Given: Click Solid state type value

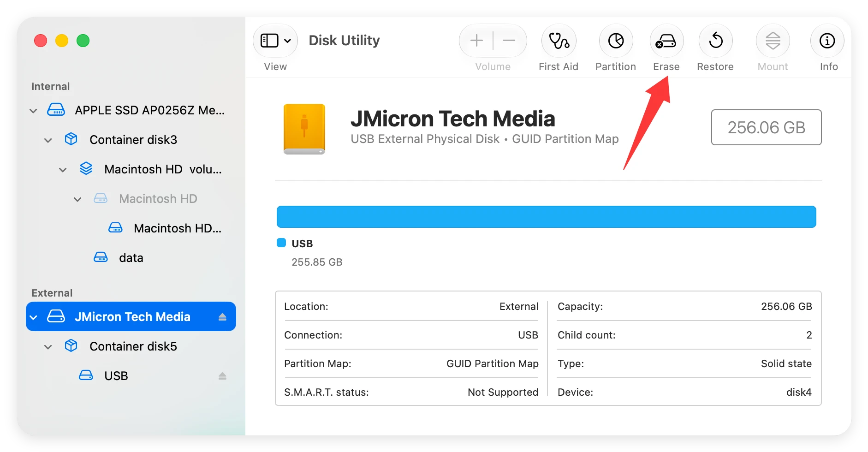Looking at the screenshot, I should [786, 363].
